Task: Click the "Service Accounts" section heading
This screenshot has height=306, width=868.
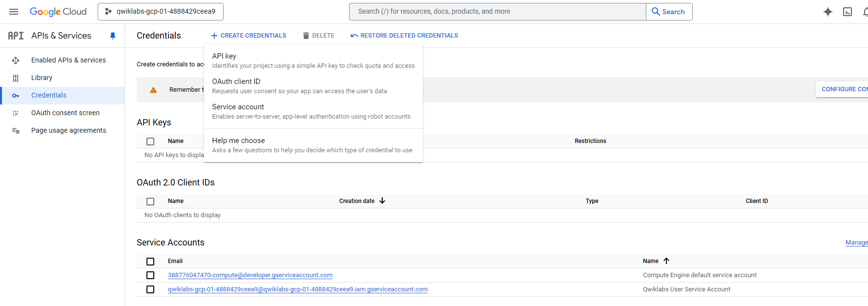Action: 170,243
